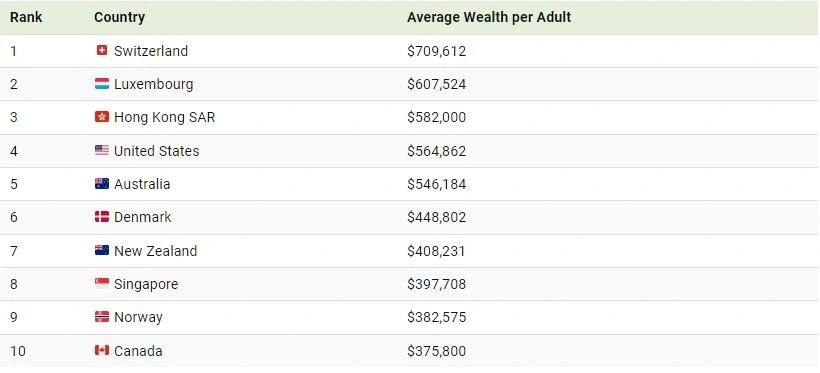Click the Canada wealth value $375,800

click(x=437, y=351)
